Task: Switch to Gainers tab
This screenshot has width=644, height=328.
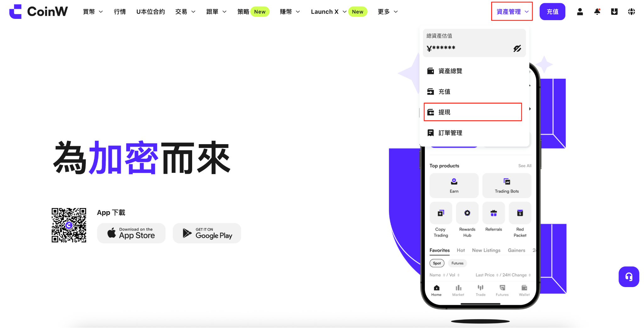Action: pyautogui.click(x=516, y=250)
